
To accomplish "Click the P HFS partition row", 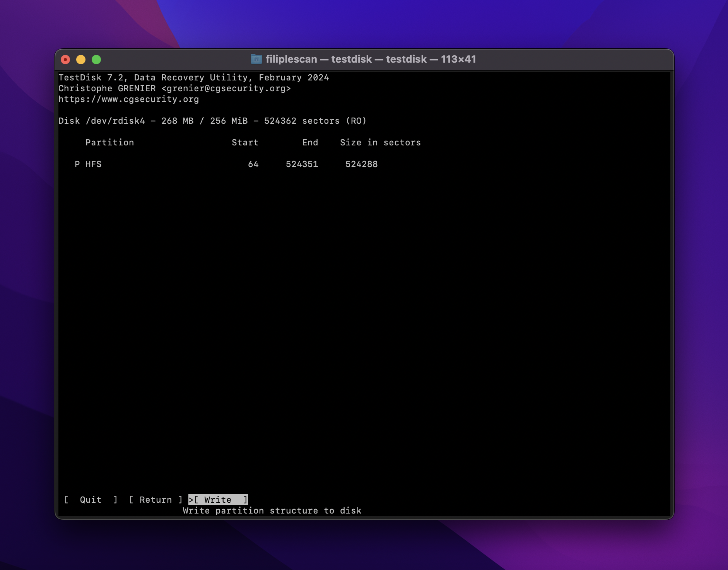I will 226,164.
